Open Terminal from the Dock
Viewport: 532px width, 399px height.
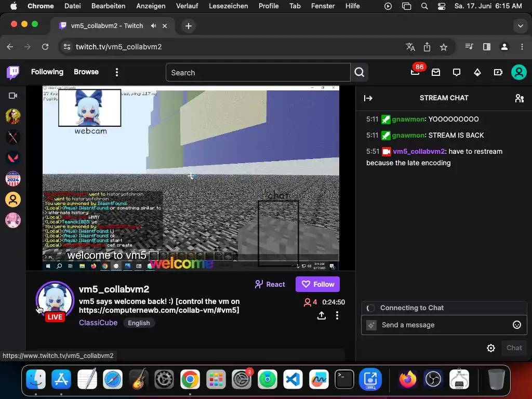344,379
